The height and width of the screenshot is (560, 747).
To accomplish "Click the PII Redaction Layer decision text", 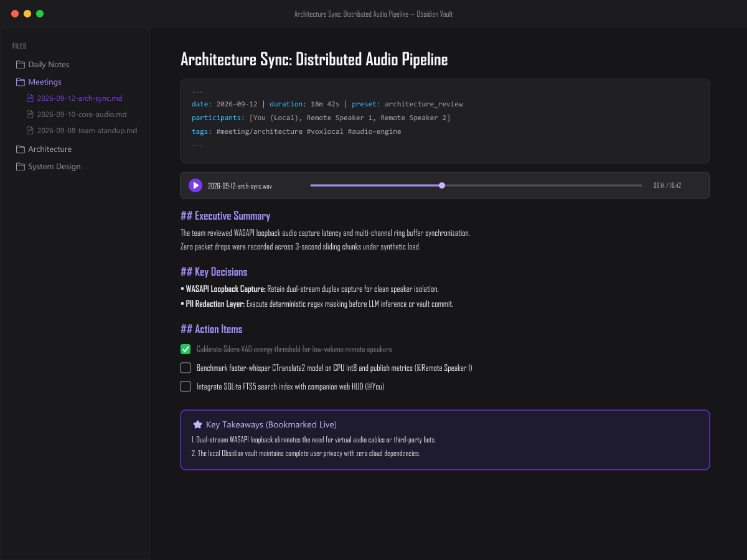I will [x=317, y=304].
